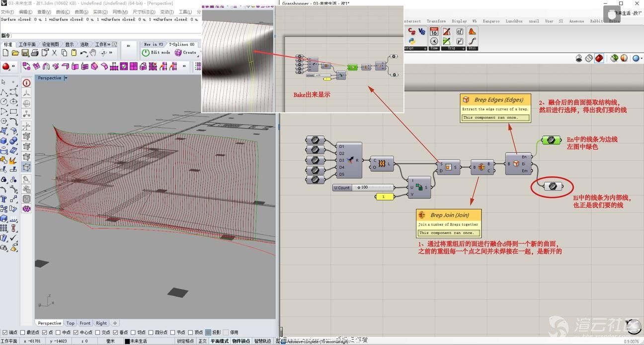
Task: Select the Brep Join component on canvas
Action: point(481,167)
